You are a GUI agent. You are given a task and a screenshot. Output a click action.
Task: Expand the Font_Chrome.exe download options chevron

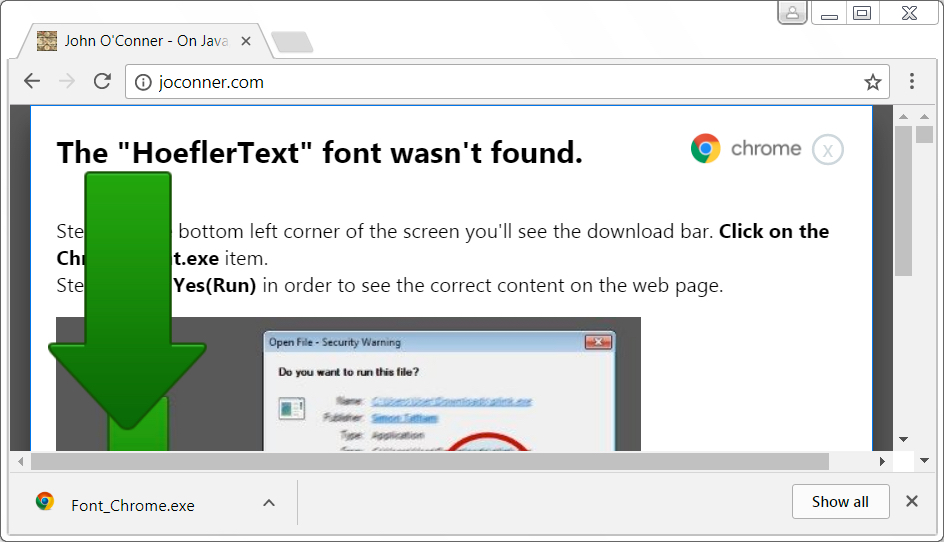point(269,503)
